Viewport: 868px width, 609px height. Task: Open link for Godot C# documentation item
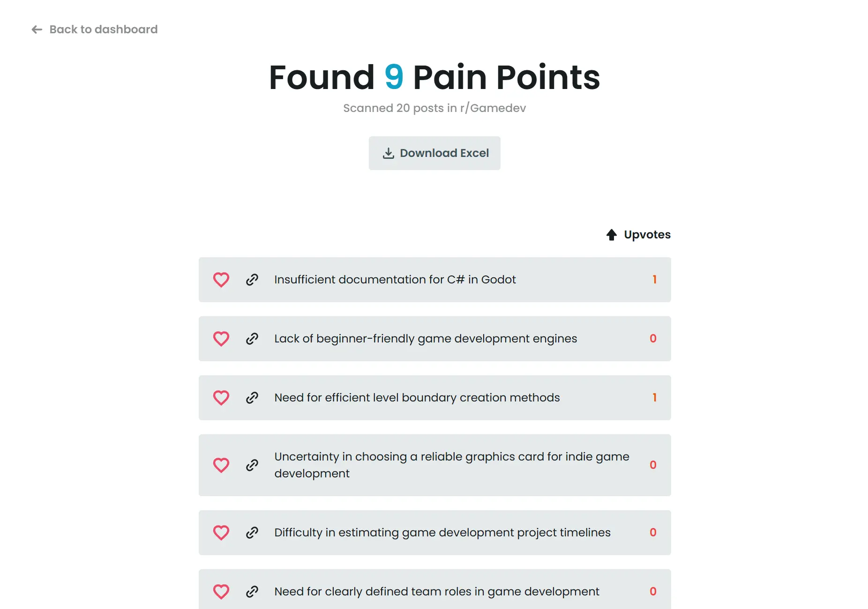[x=252, y=280]
